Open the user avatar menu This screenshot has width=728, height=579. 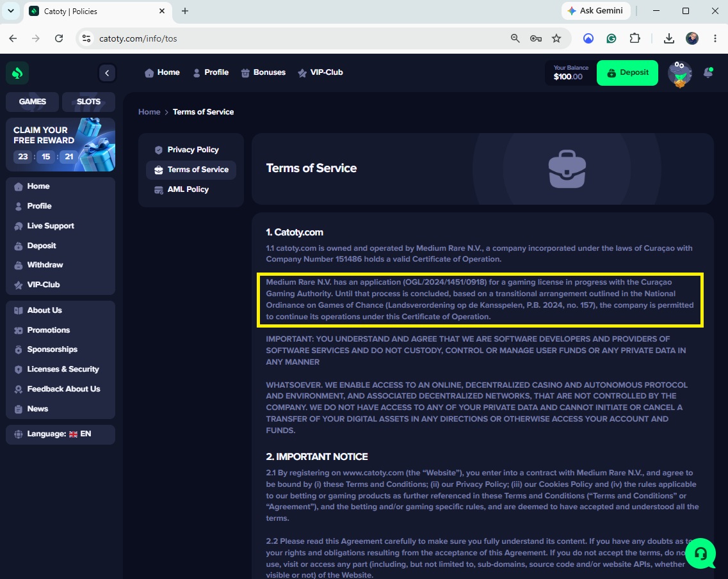pyautogui.click(x=680, y=74)
